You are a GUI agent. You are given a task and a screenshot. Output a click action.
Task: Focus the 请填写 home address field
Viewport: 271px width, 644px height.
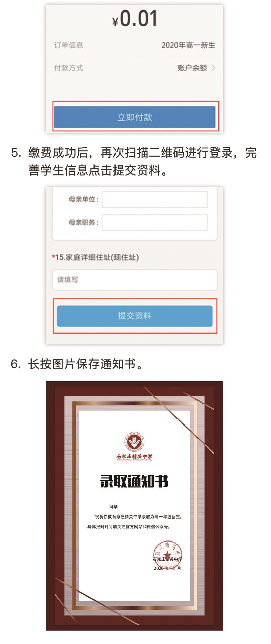tap(134, 280)
